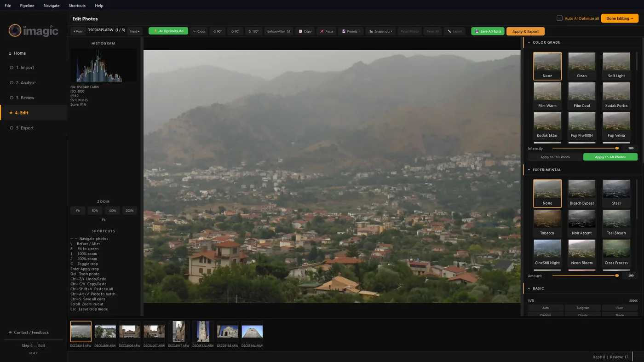Image resolution: width=644 pixels, height=362 pixels.
Task: Toggle Before/After comparison view
Action: pyautogui.click(x=278, y=31)
